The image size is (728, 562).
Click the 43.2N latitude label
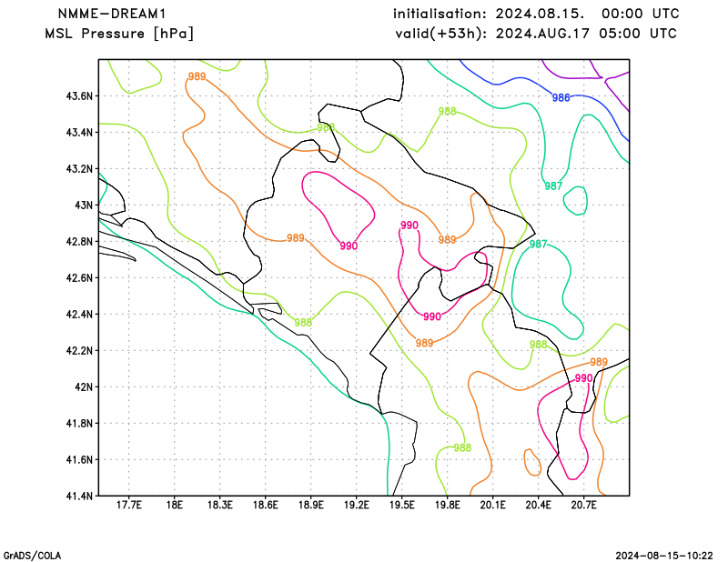[79, 168]
